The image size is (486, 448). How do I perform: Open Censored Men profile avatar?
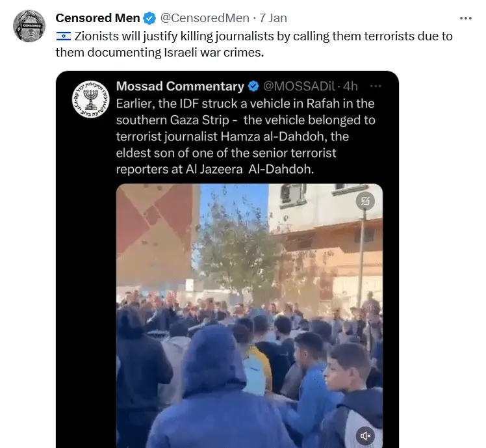click(29, 26)
